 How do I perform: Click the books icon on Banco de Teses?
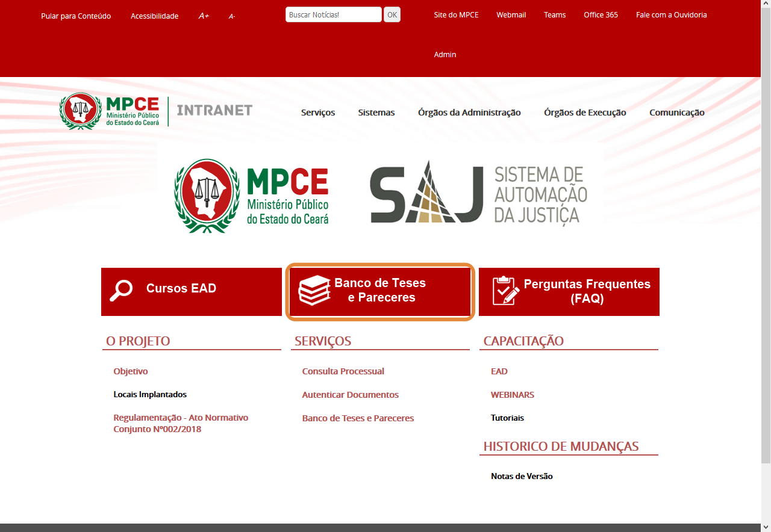(x=314, y=291)
